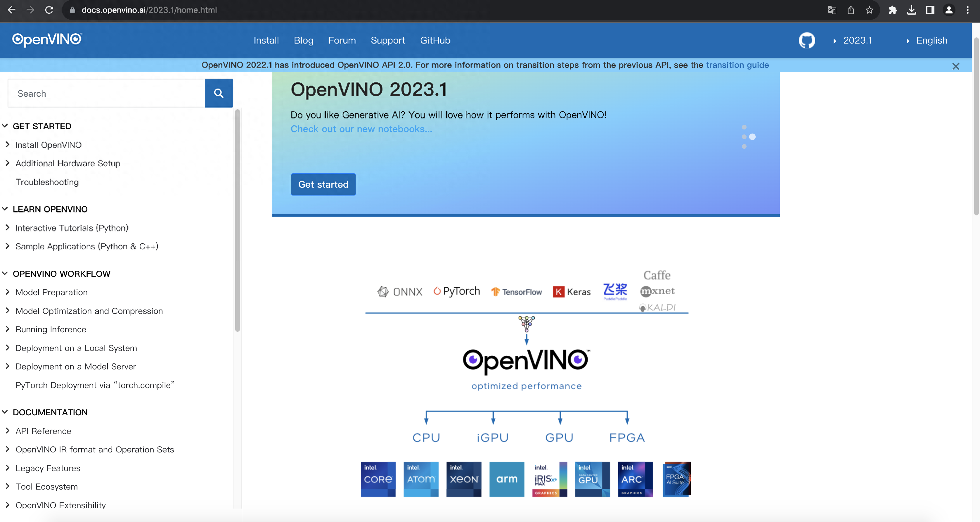The width and height of the screenshot is (980, 522).
Task: Open the English language dropdown
Action: click(x=927, y=40)
